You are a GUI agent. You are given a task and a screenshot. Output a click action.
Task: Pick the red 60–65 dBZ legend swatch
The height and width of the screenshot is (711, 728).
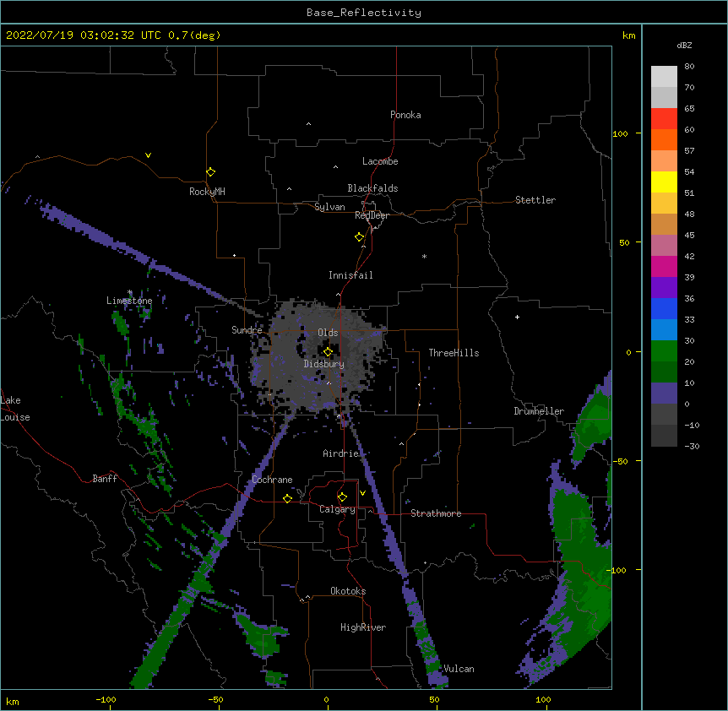pyautogui.click(x=664, y=118)
